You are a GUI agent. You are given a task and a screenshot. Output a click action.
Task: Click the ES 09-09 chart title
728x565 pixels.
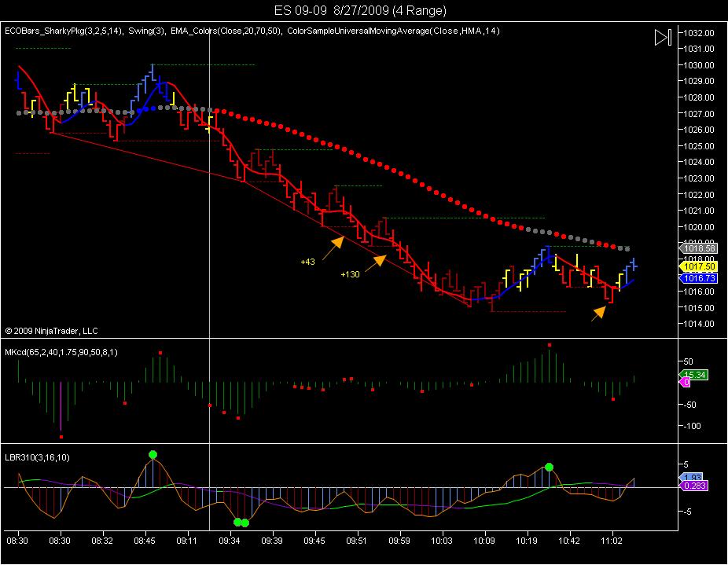point(360,10)
